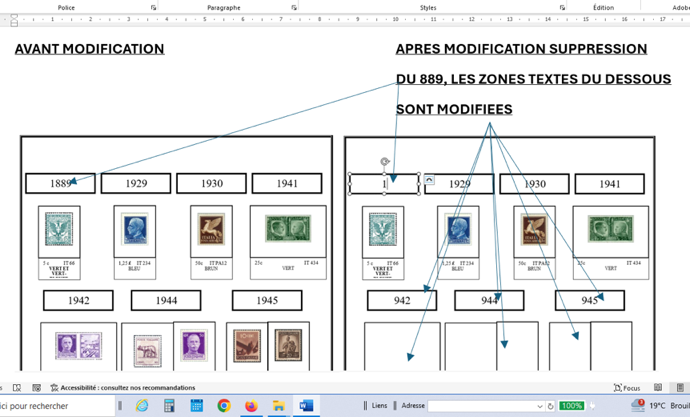Select the Word taskbar icon
690x417 pixels.
(x=306, y=406)
